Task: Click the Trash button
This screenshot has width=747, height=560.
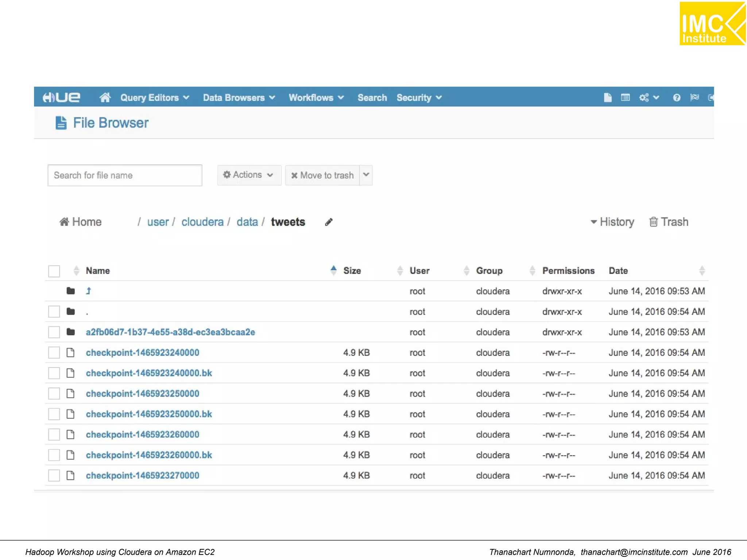Action: click(669, 222)
